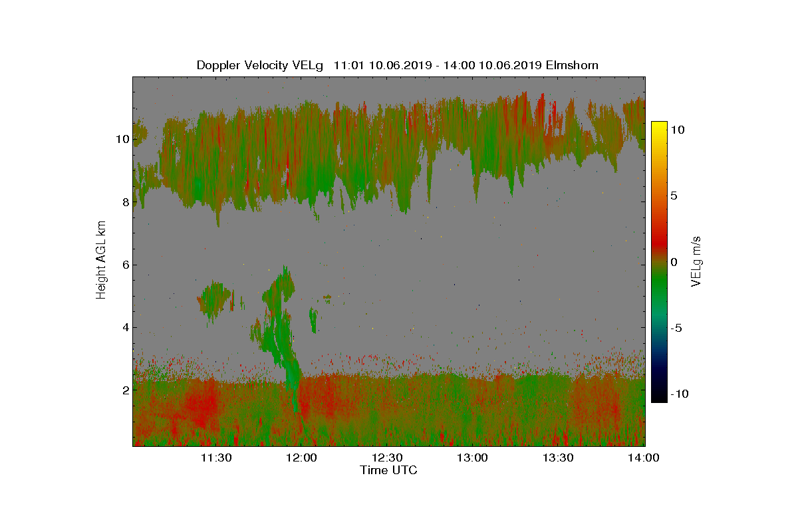Click the 6 km height tick label
The image size is (798, 532).
pos(125,265)
